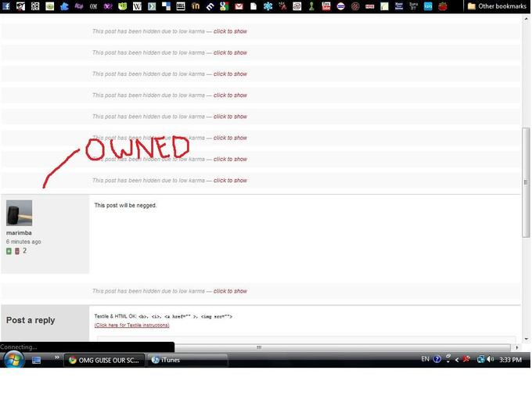Open the Gmail envelope bookmark
The height and width of the screenshot is (399, 532).
pos(239,6)
